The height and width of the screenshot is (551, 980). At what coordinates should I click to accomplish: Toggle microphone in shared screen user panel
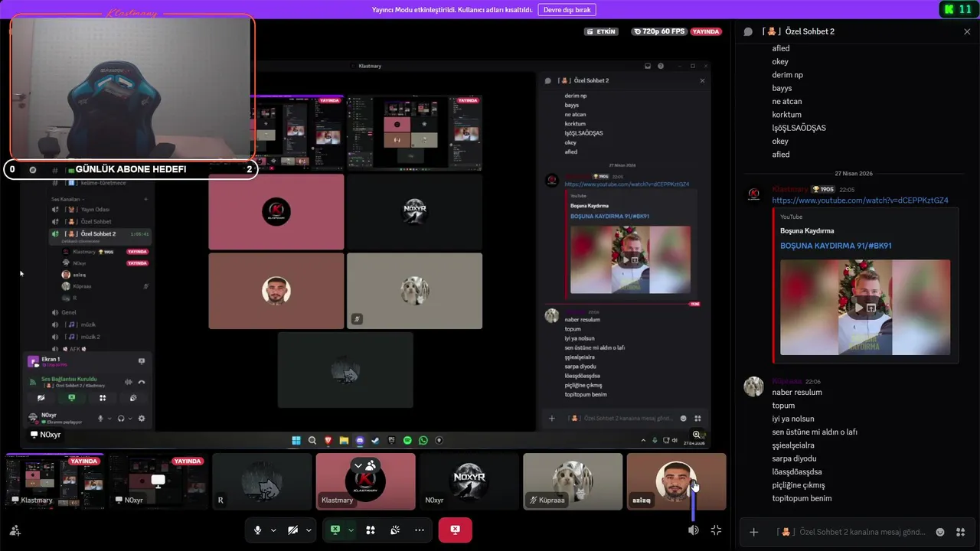coord(100,419)
